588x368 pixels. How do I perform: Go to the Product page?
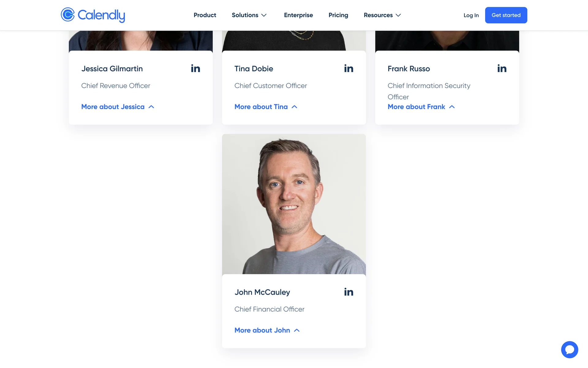click(x=205, y=15)
